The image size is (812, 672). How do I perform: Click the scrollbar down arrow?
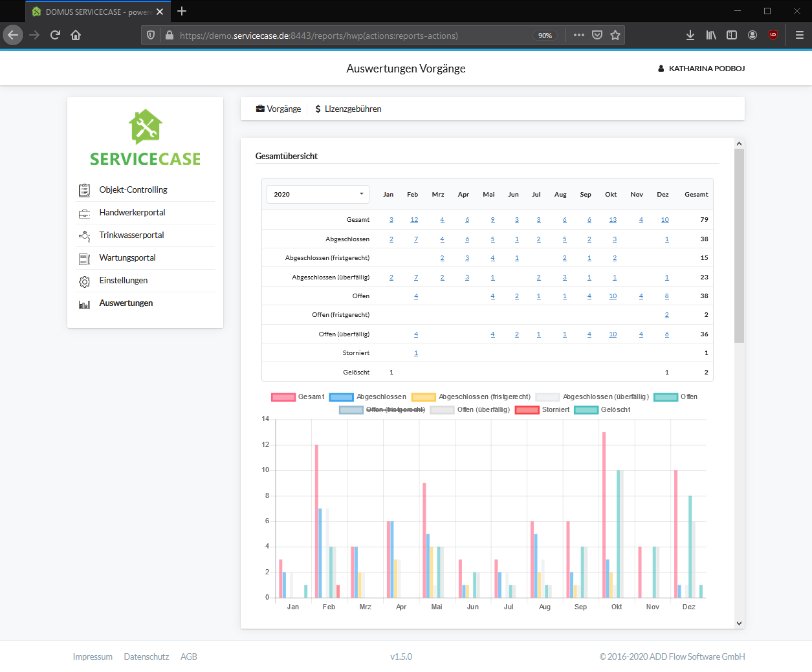[x=740, y=623]
